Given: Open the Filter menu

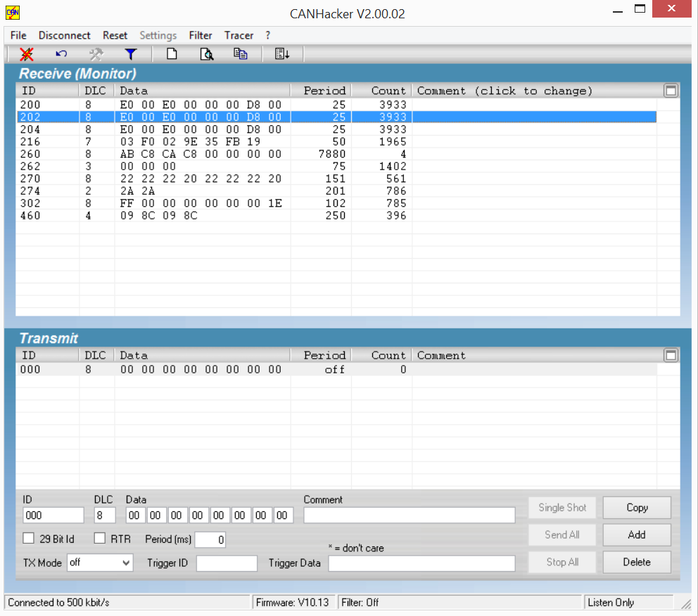Looking at the screenshot, I should (201, 35).
